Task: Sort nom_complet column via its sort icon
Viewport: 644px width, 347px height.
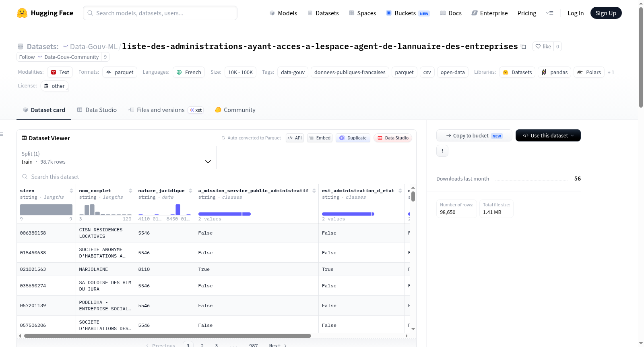Action: coord(130,191)
